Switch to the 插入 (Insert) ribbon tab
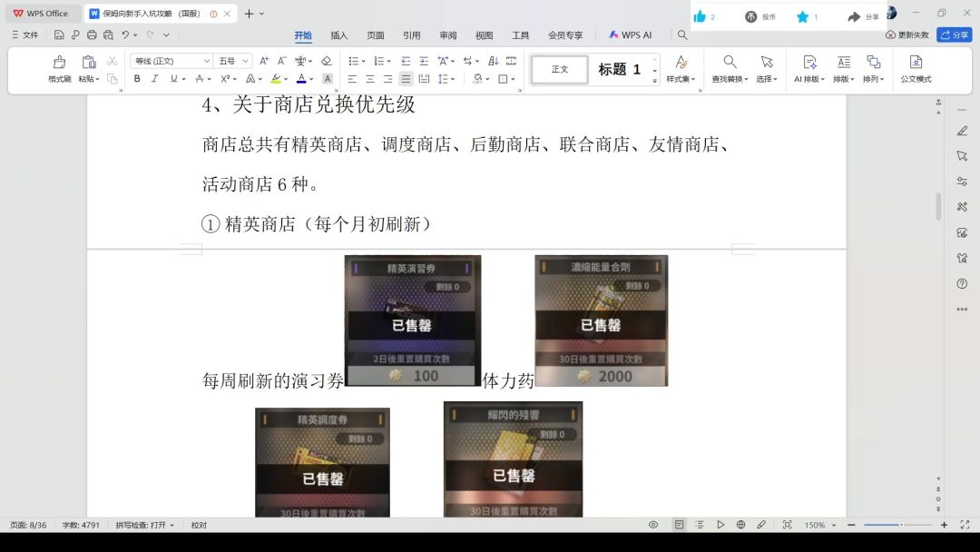 338,35
